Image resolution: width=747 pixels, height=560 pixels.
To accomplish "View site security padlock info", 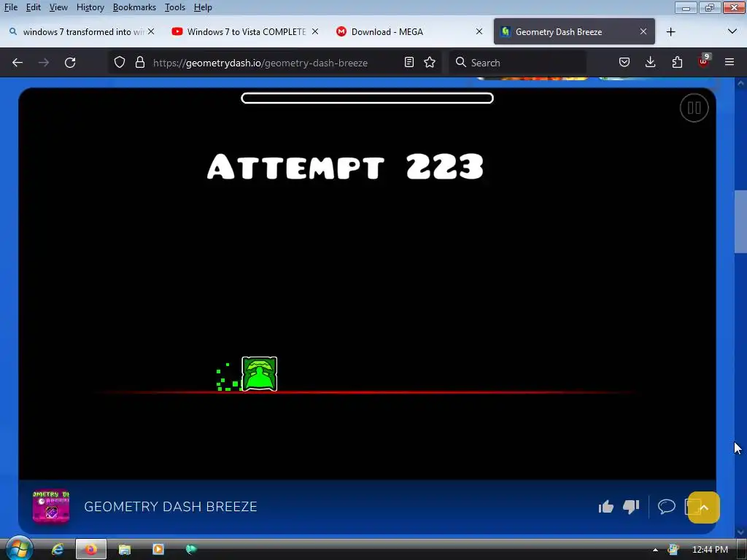I will point(139,63).
